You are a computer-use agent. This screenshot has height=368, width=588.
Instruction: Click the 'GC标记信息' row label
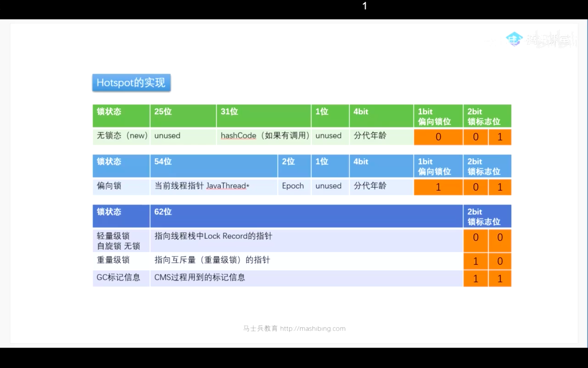point(118,278)
